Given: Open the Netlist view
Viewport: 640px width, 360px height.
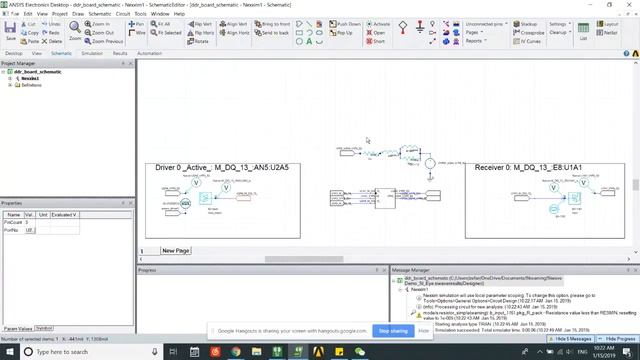Looking at the screenshot, I should click(x=607, y=33).
